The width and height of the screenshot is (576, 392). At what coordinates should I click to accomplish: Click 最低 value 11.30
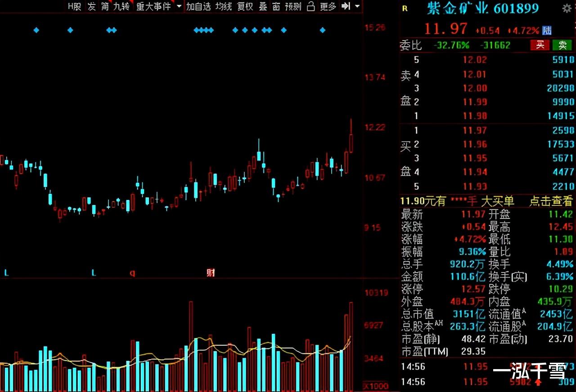[561, 240]
